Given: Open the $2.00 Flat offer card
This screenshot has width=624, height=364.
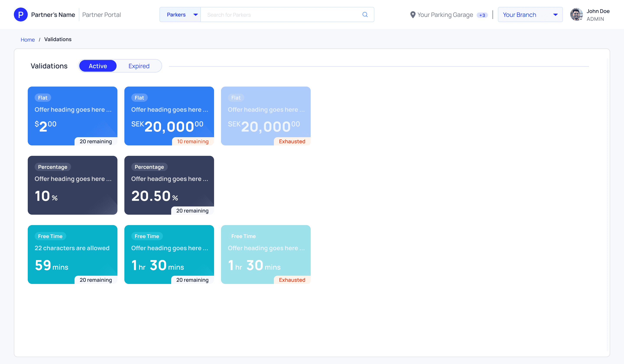Looking at the screenshot, I should click(72, 116).
